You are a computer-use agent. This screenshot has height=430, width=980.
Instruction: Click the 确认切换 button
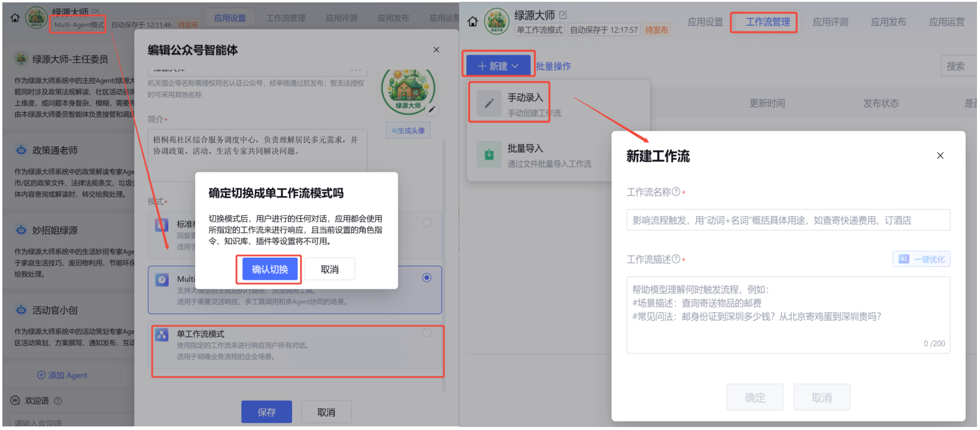(270, 269)
